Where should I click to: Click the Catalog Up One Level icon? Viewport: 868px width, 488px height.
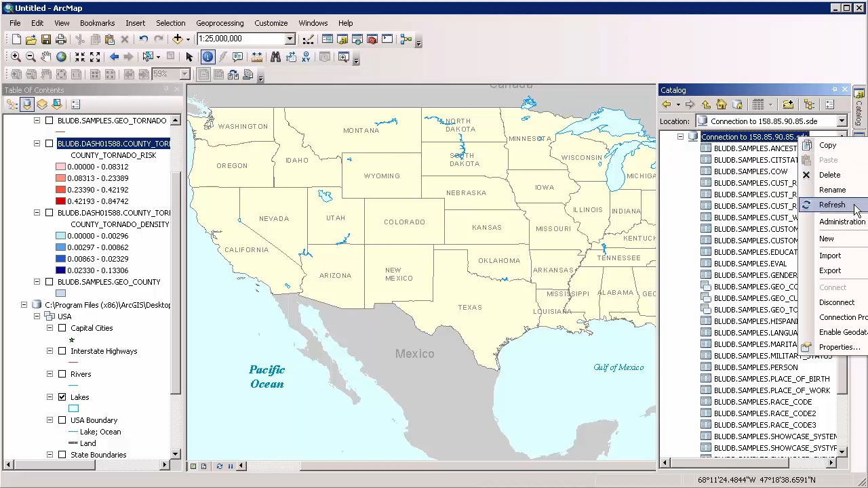click(706, 104)
